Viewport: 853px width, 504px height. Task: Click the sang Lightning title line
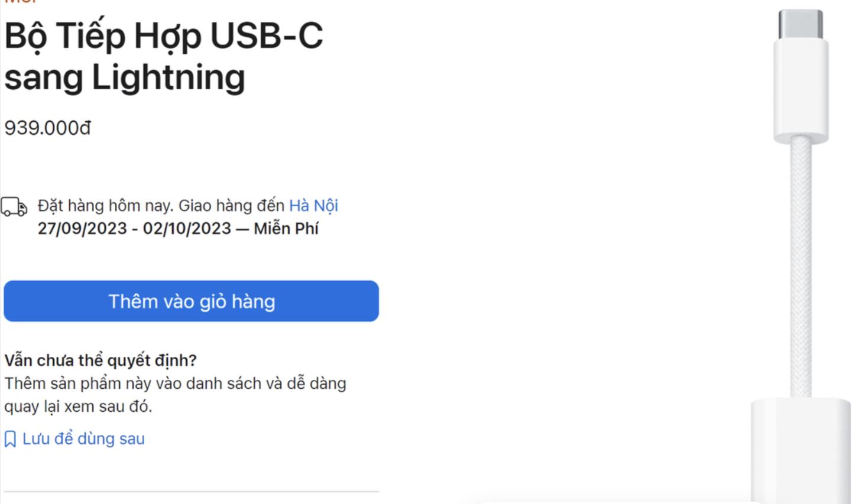125,77
